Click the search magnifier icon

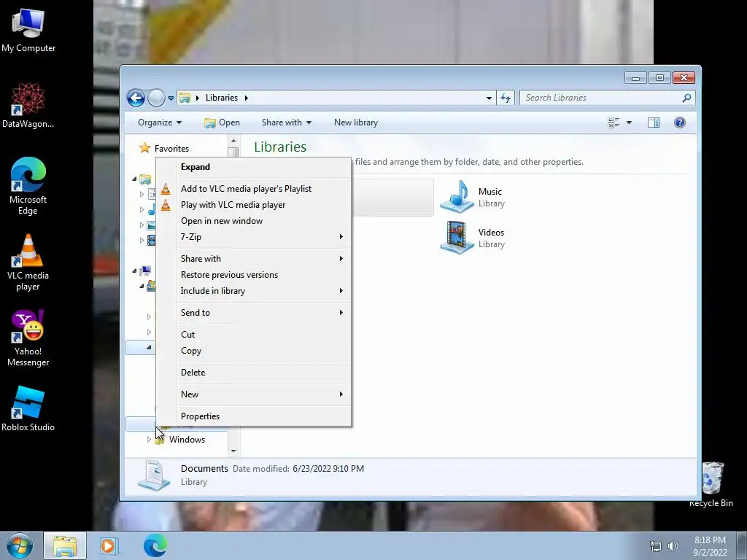tap(686, 98)
